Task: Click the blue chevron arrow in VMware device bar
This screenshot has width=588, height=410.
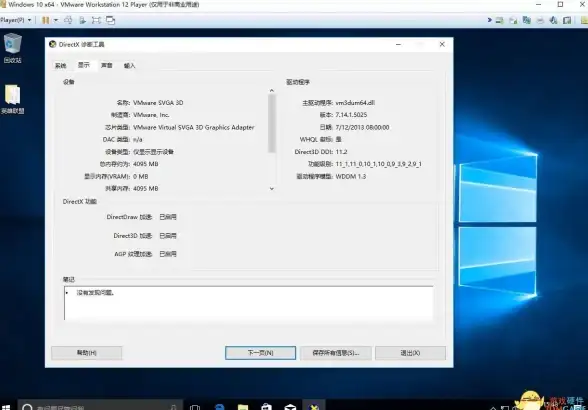Action: tap(489, 20)
